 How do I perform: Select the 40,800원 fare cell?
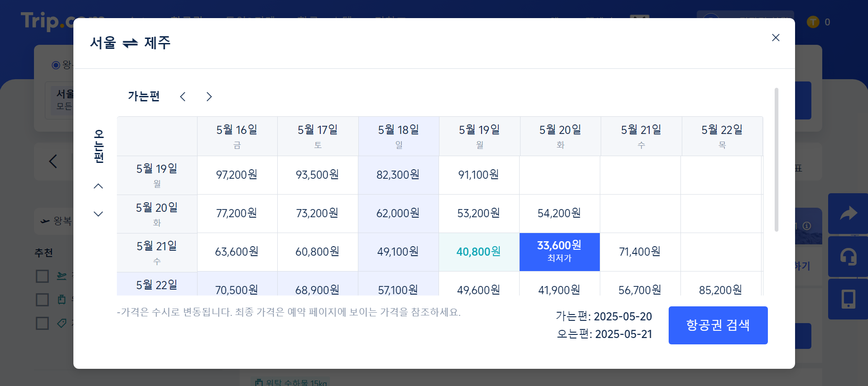479,252
